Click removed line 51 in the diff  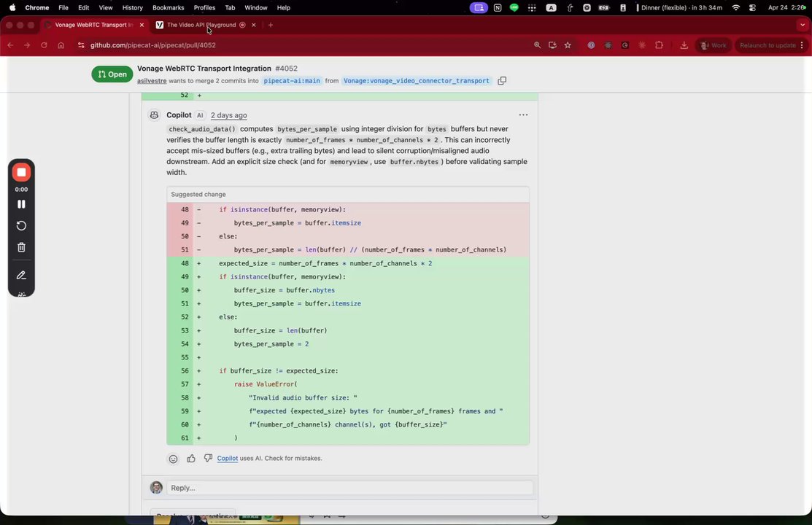[347, 249]
